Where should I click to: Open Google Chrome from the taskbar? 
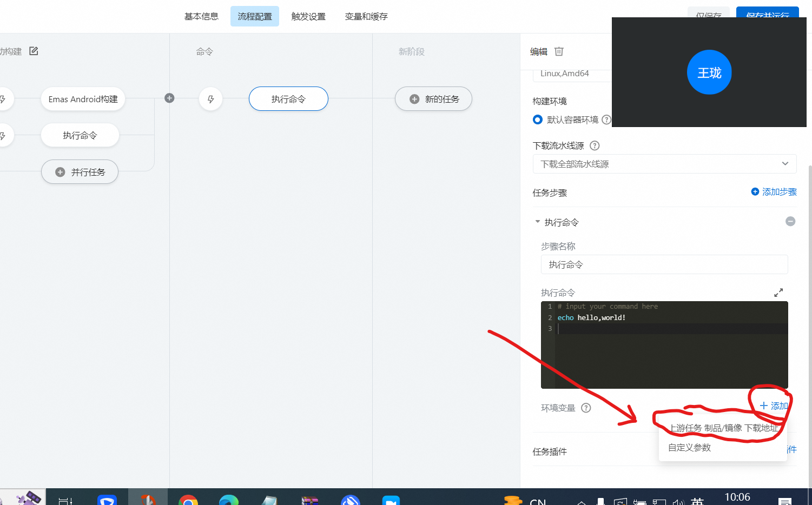pyautogui.click(x=188, y=499)
